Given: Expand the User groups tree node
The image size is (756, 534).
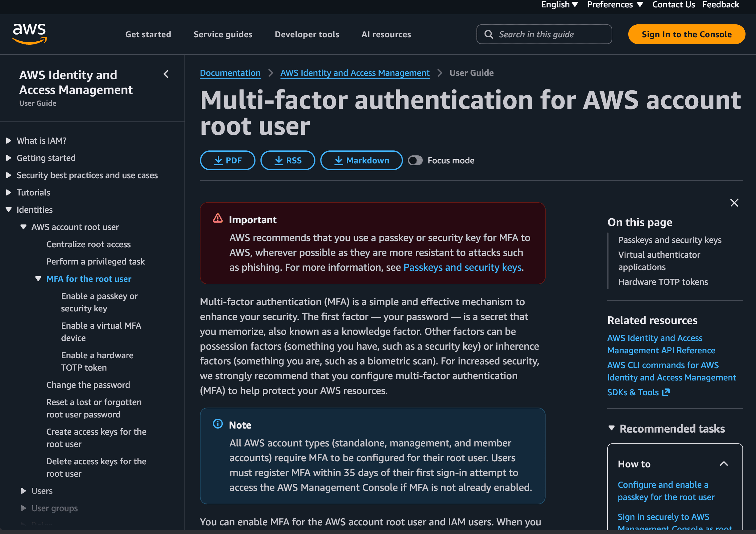Looking at the screenshot, I should coord(23,508).
